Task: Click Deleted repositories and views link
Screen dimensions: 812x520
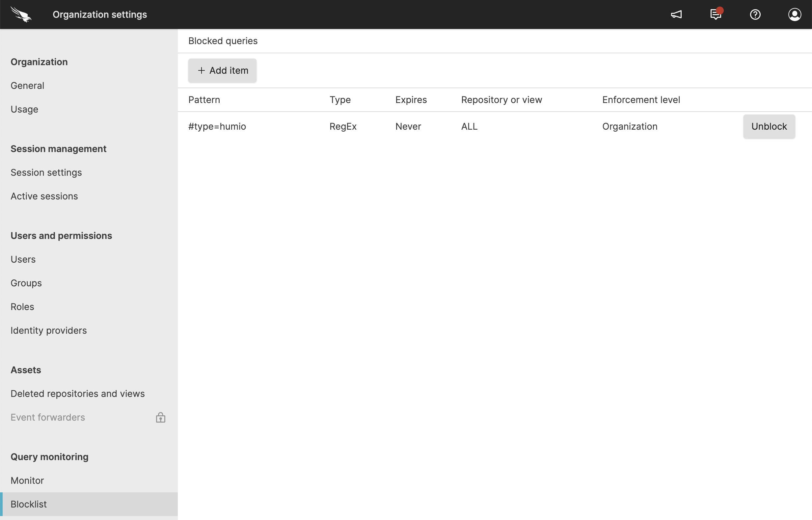Action: click(x=77, y=393)
